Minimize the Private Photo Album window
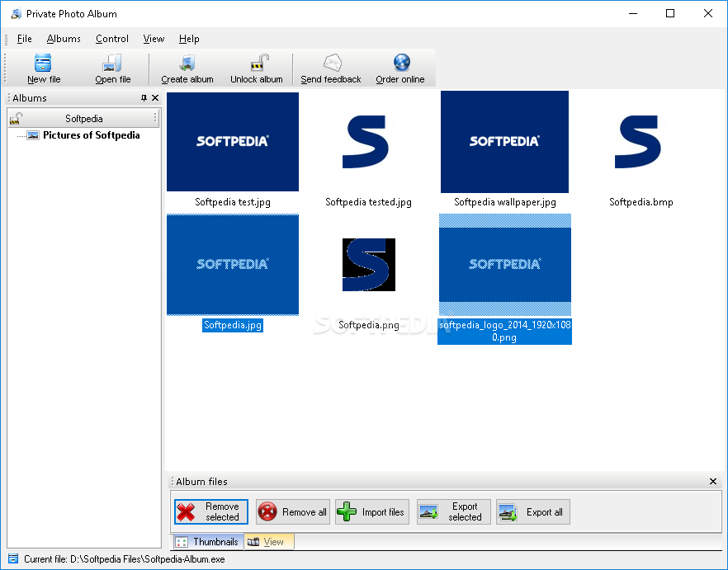Viewport: 728px width, 570px height. coord(633,13)
